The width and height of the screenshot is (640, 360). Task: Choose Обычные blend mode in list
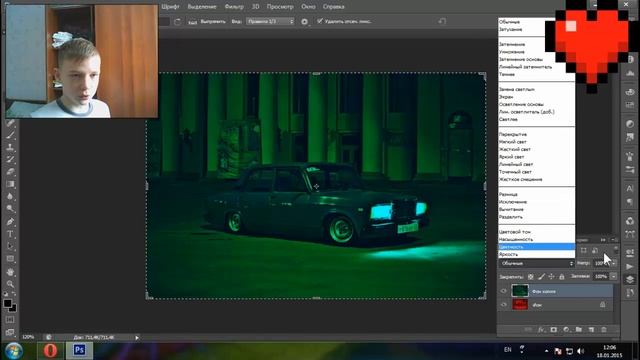coord(509,22)
